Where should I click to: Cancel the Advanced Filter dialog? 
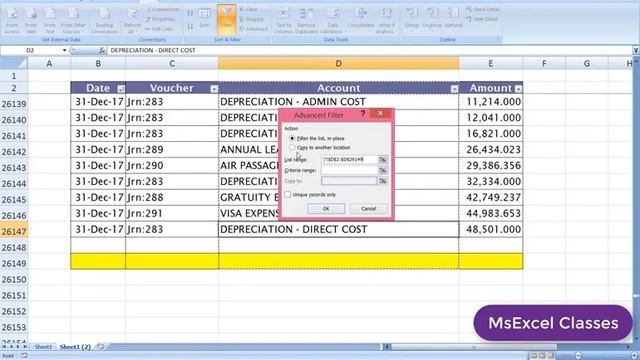(x=368, y=209)
